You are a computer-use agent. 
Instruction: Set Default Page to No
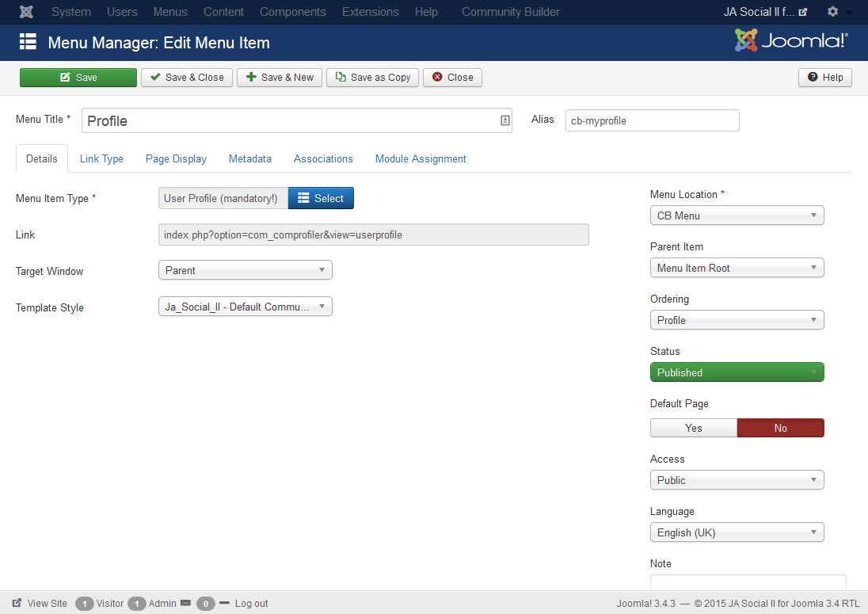pyautogui.click(x=781, y=428)
